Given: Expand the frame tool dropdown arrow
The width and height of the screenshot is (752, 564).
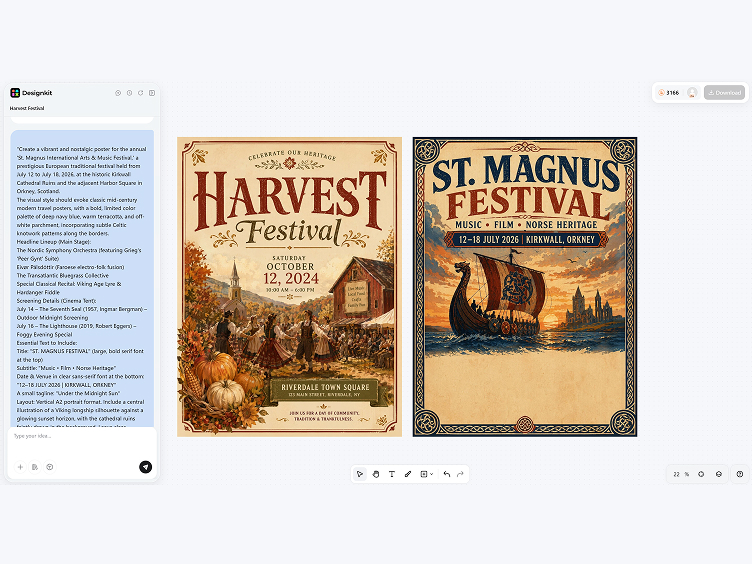Looking at the screenshot, I should click(x=432, y=474).
